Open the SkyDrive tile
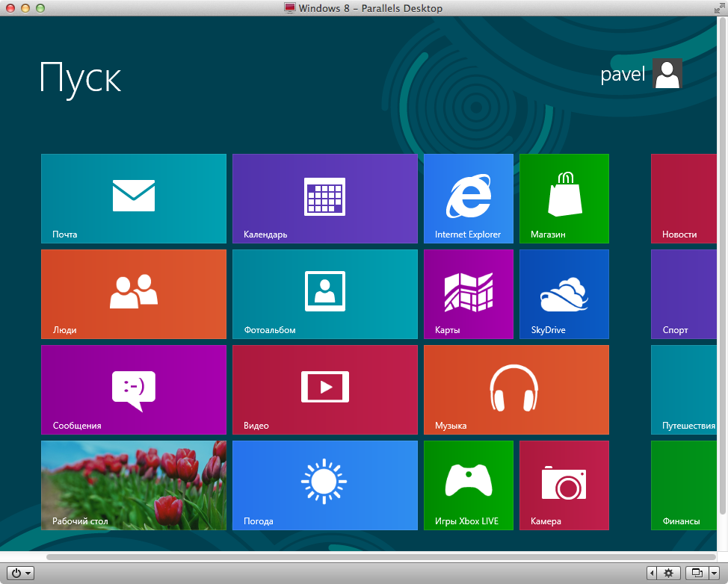 pyautogui.click(x=564, y=294)
